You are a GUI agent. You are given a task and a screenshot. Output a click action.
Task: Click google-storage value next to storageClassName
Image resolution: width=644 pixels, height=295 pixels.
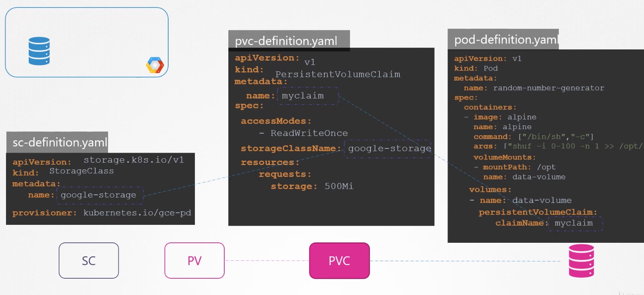389,149
